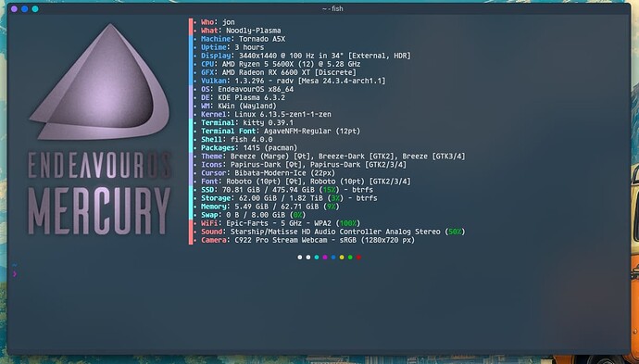The image size is (639, 364).
Task: Click the green '15%' SSD percentage
Action: [x=329, y=190]
